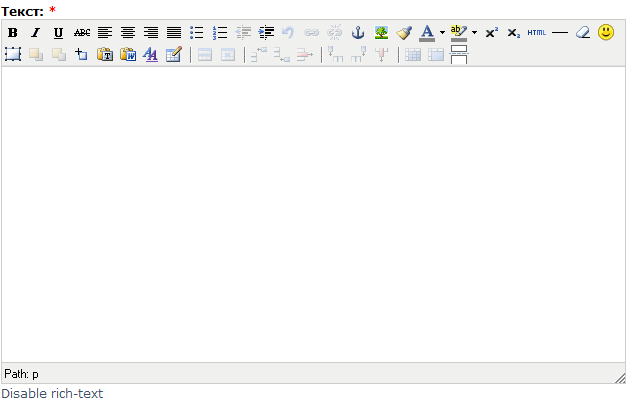
Task: Click the undo arrow icon
Action: click(288, 32)
